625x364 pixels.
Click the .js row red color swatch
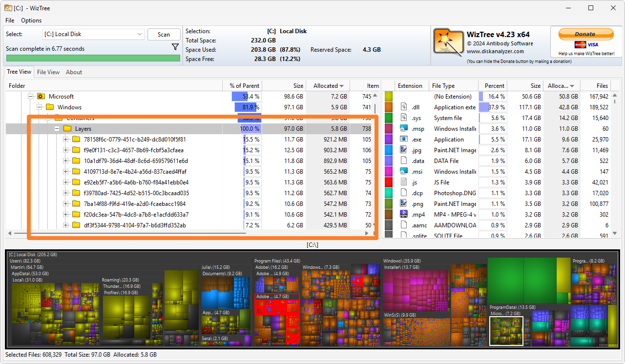(x=389, y=182)
